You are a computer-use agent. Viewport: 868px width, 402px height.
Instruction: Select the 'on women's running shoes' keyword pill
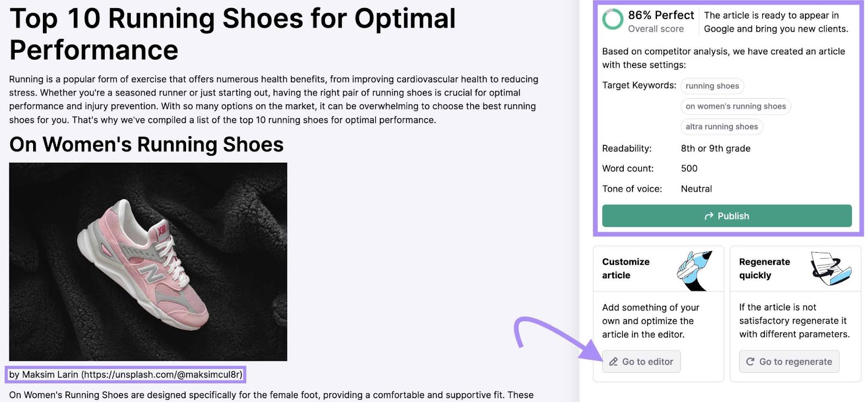(x=735, y=106)
